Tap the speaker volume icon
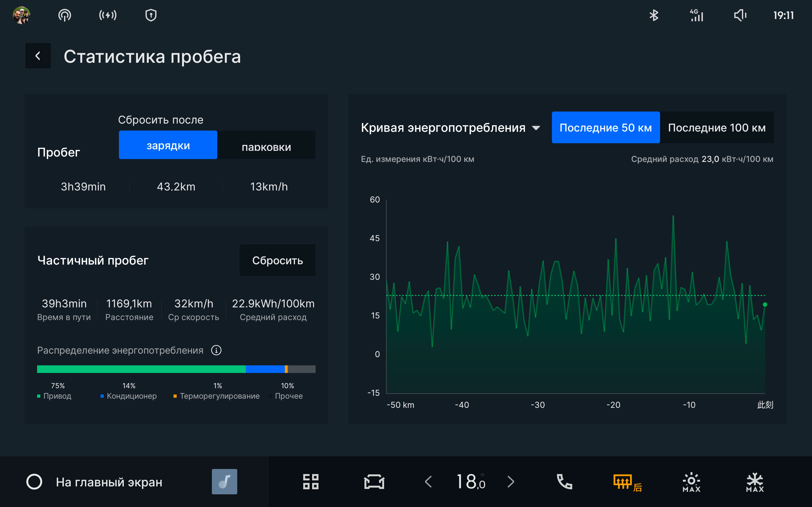Viewport: 812px width, 507px height. [740, 15]
